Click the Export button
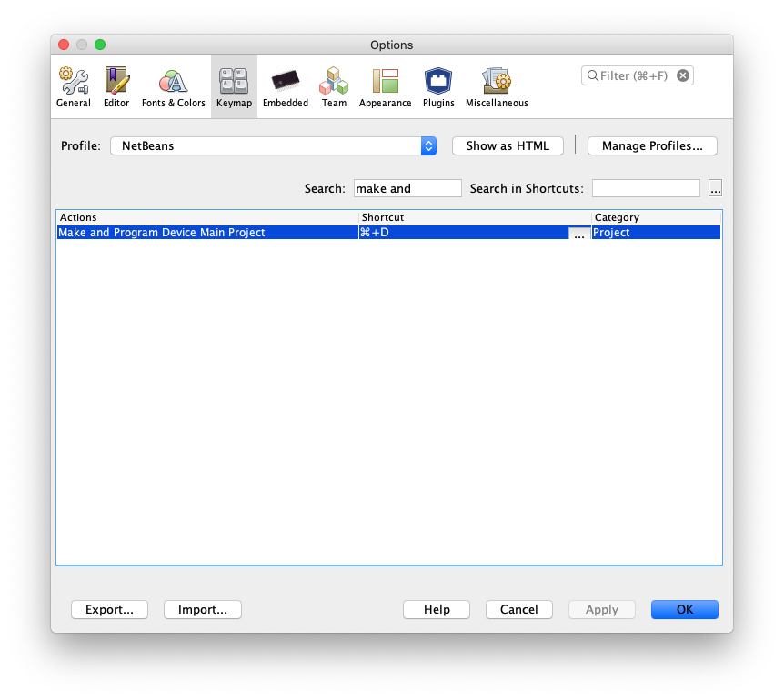Image resolution: width=784 pixels, height=700 pixels. point(109,609)
